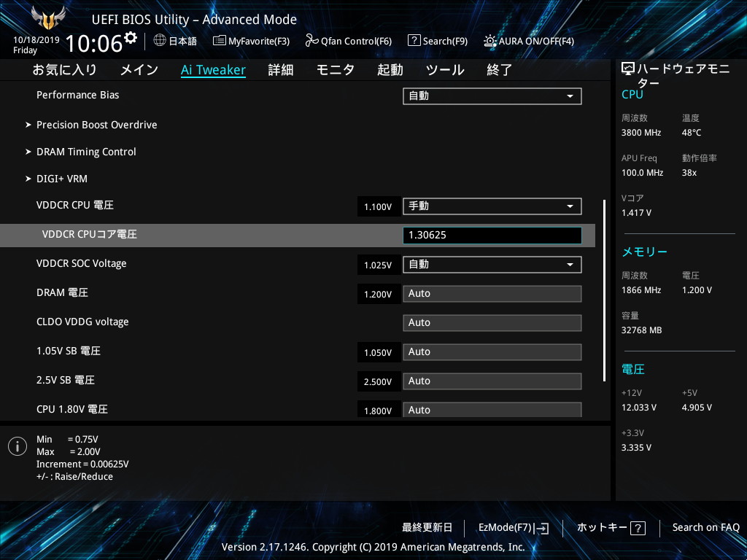Screen dimensions: 747x560
Task: Switch to メイン tab
Action: (x=139, y=70)
